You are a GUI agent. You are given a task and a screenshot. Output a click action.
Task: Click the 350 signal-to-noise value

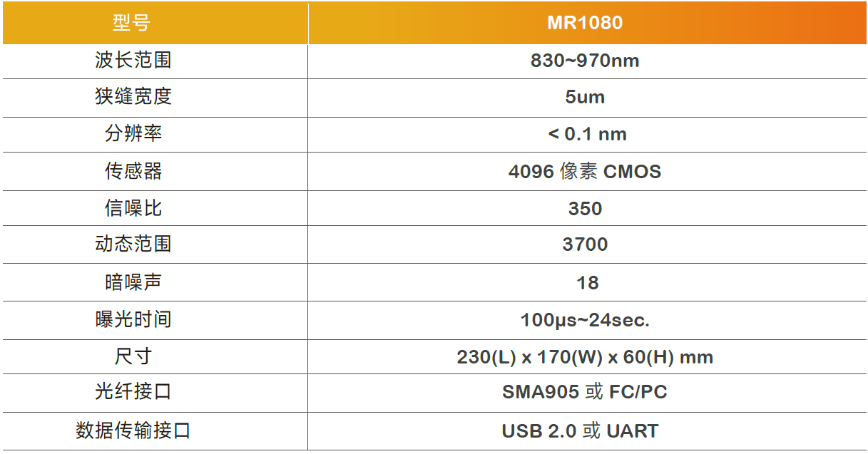[585, 209]
